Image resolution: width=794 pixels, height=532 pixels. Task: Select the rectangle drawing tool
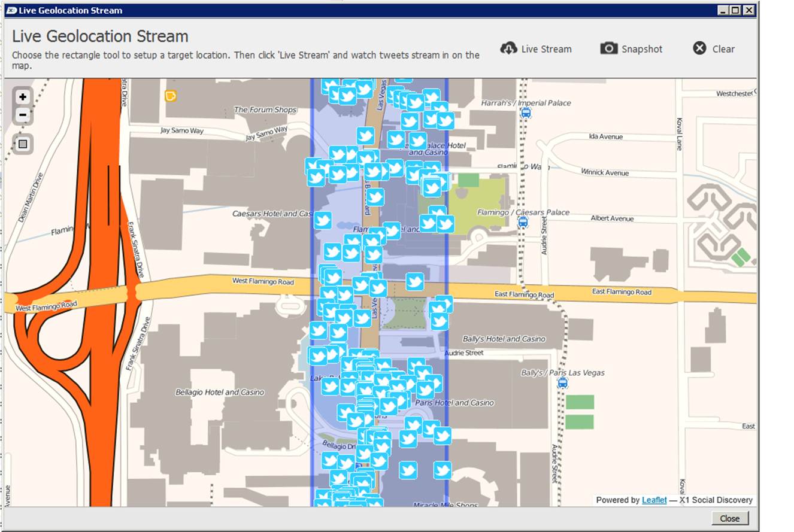23,144
